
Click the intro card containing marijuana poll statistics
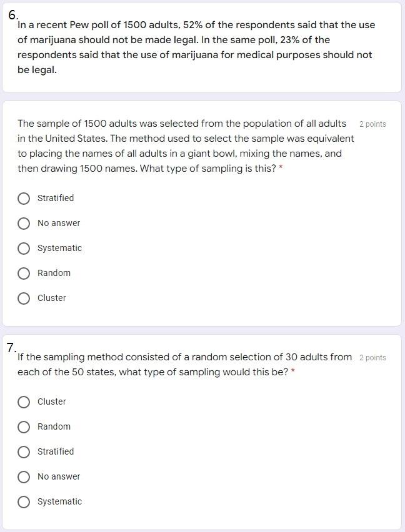[x=202, y=47]
